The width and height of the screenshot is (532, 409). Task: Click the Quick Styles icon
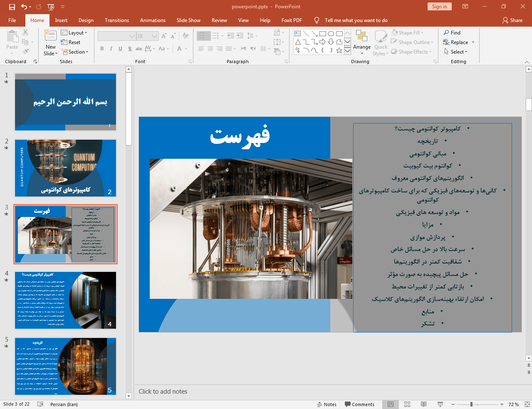coord(381,36)
